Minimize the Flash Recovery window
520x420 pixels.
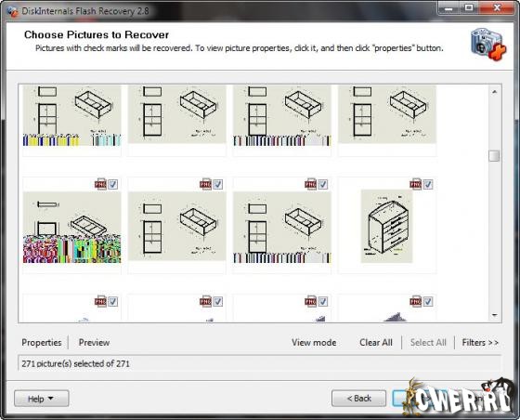coord(448,8)
